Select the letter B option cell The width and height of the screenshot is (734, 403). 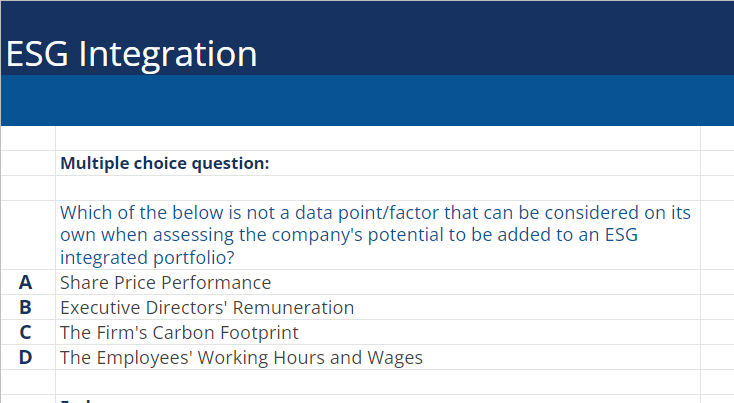point(27,307)
